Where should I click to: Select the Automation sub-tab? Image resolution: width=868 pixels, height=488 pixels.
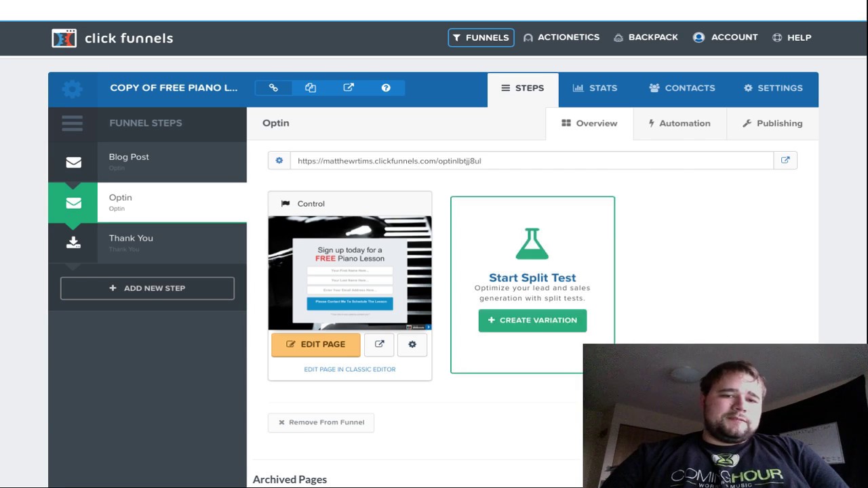coord(679,123)
